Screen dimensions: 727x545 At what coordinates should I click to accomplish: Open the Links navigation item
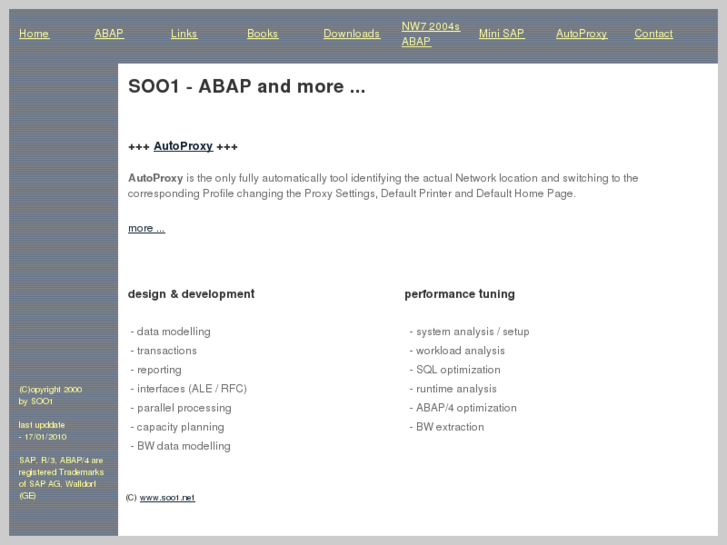184,34
